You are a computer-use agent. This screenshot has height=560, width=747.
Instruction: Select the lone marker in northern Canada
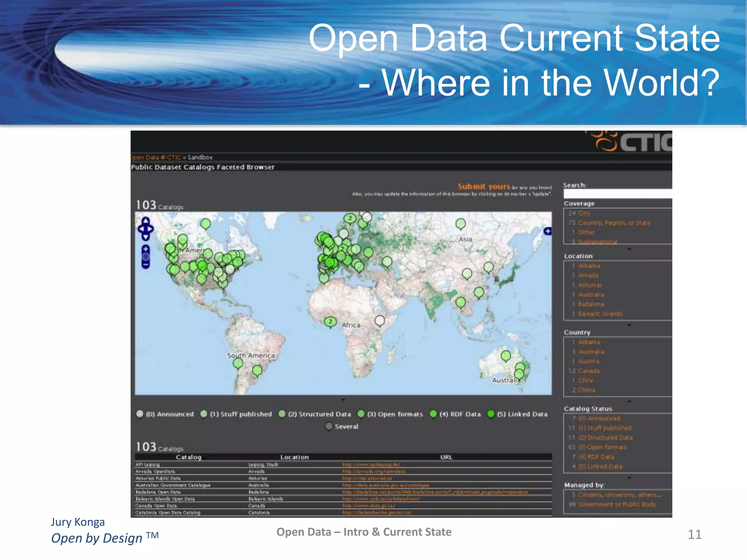tap(206, 224)
